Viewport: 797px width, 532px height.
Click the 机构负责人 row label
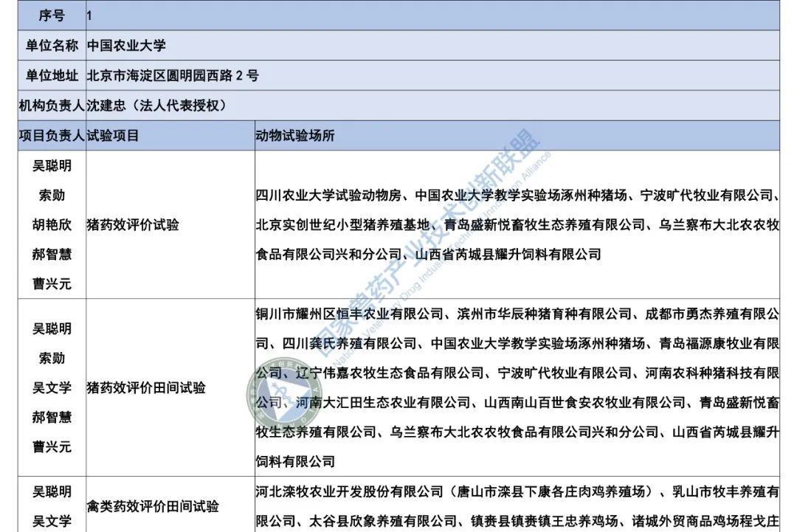pyautogui.click(x=52, y=106)
